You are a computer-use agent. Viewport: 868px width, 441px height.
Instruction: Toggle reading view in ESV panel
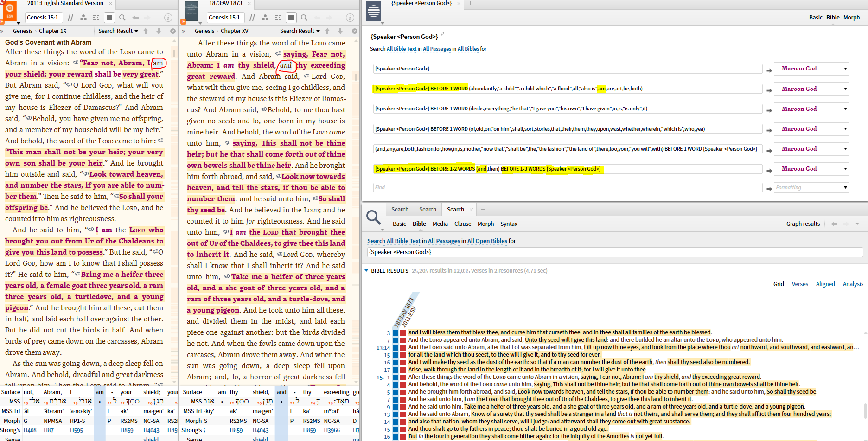(109, 18)
